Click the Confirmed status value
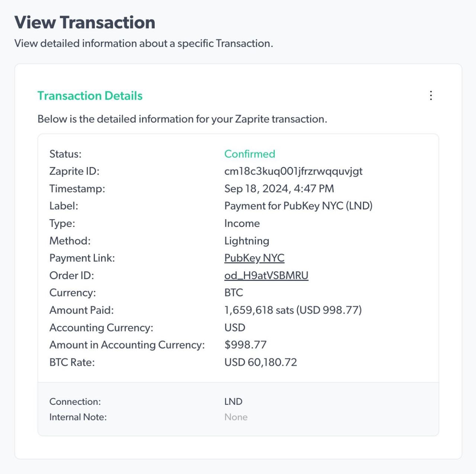 [250, 154]
